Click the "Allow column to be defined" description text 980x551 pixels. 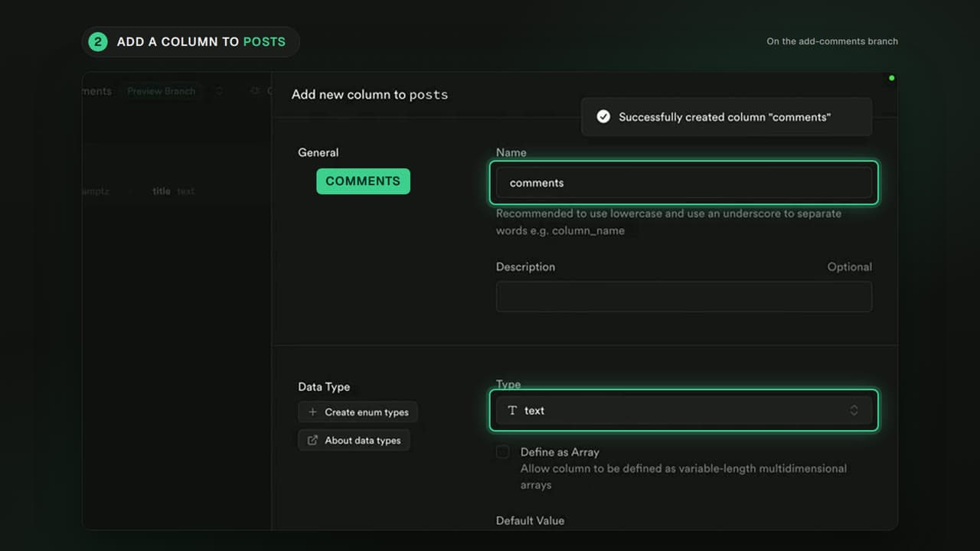684,477
